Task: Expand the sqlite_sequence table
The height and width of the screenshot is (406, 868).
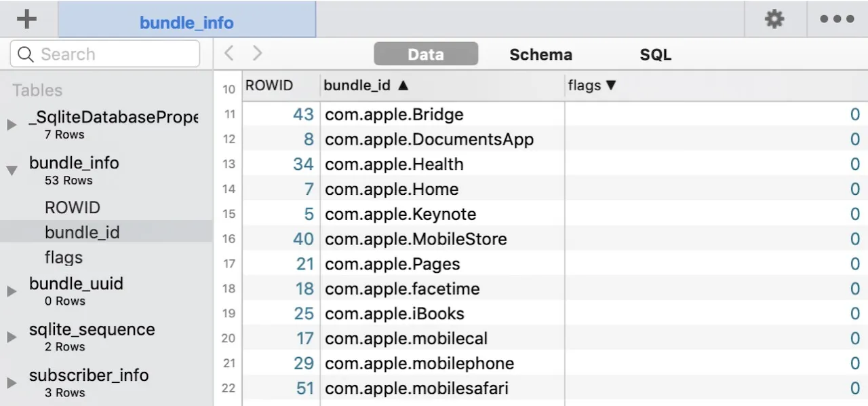Action: click(12, 337)
